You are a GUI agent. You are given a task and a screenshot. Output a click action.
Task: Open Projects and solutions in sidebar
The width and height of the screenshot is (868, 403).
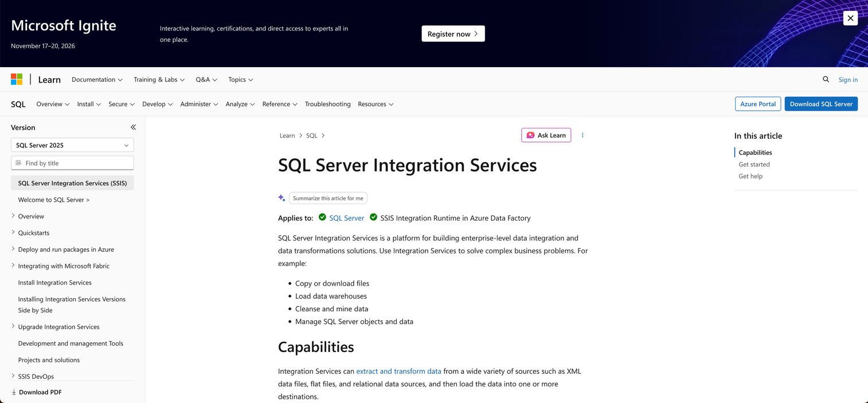(49, 360)
